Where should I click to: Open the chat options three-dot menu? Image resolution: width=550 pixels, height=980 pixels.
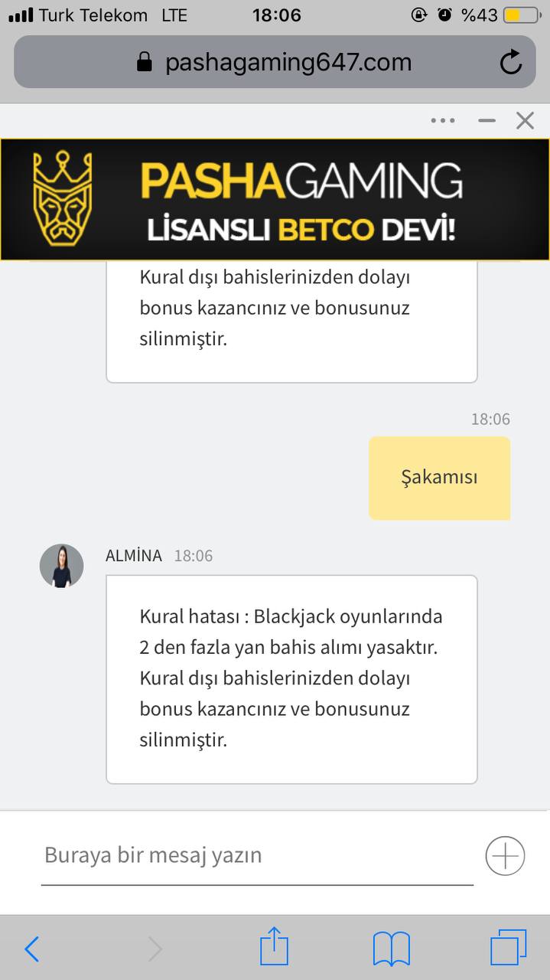point(443,120)
